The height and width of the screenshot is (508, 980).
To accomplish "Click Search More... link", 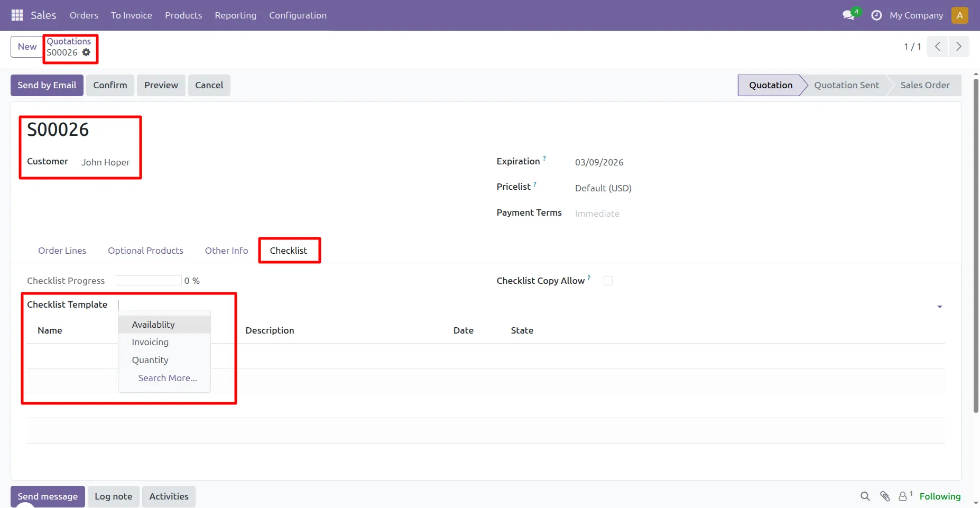I will tap(168, 378).
